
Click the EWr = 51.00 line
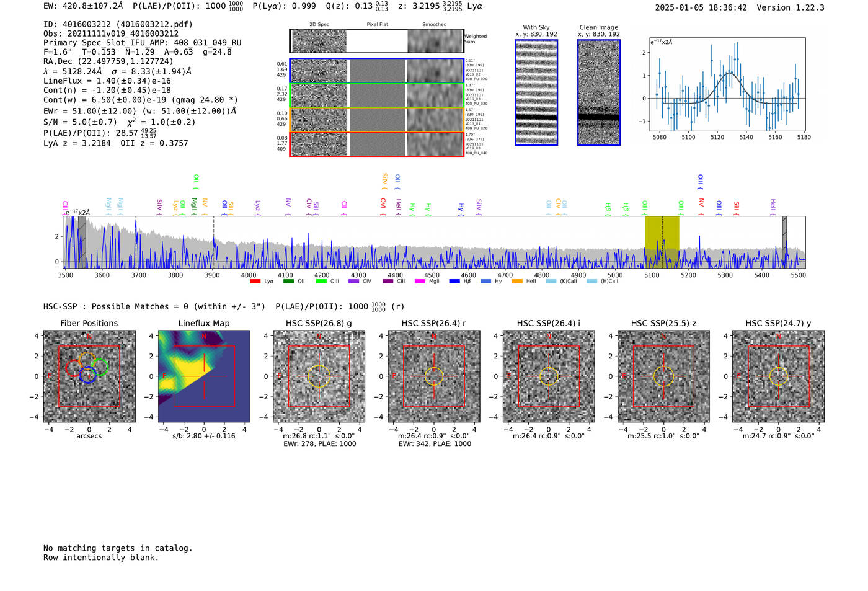click(140, 111)
